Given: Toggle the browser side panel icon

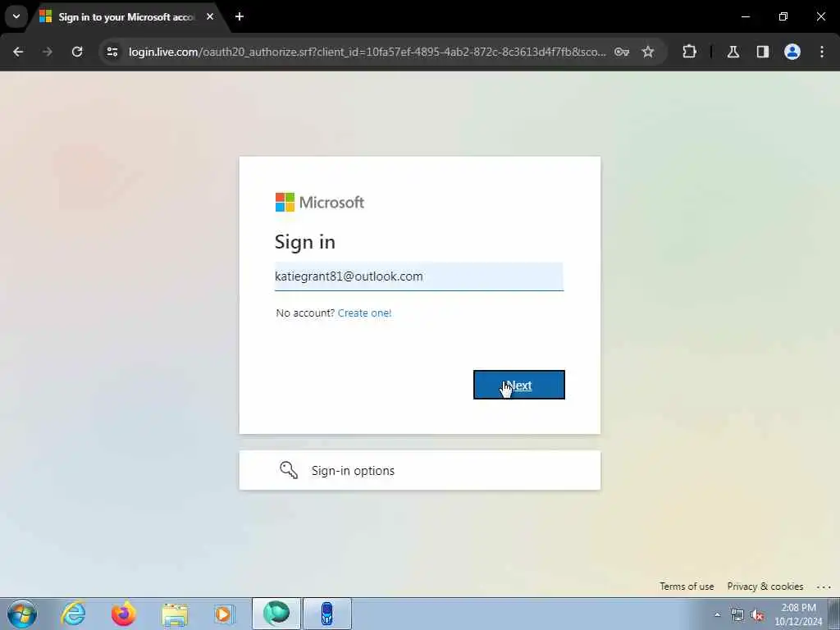Looking at the screenshot, I should pyautogui.click(x=763, y=52).
